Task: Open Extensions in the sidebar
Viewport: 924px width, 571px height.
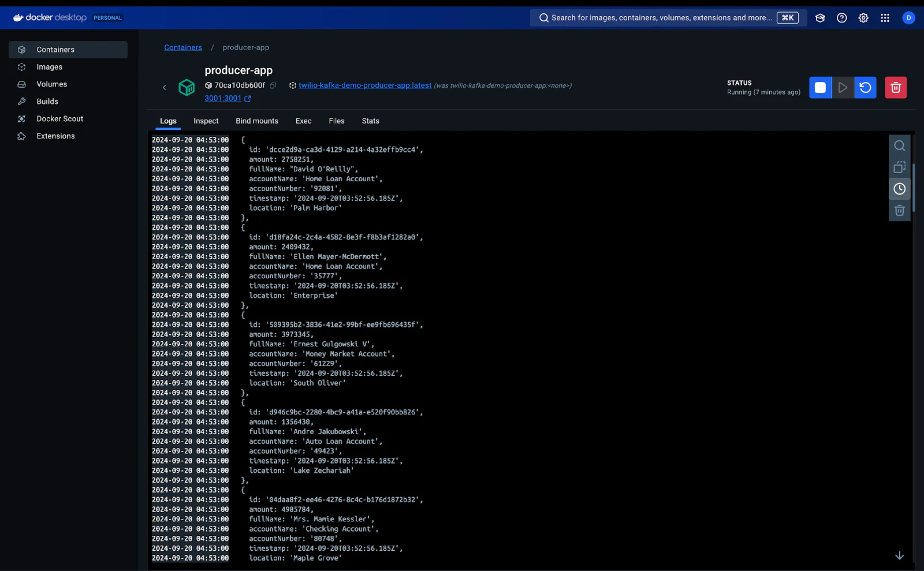Action: click(68, 136)
